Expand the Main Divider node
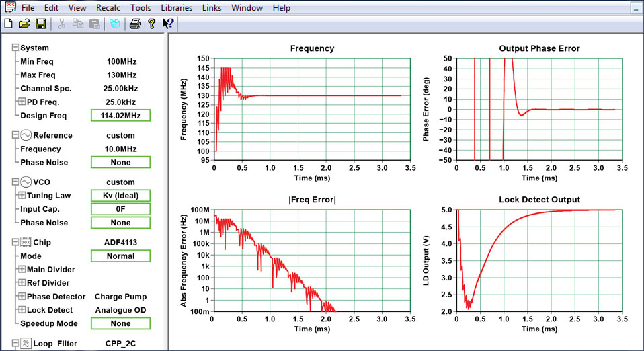 point(22,269)
